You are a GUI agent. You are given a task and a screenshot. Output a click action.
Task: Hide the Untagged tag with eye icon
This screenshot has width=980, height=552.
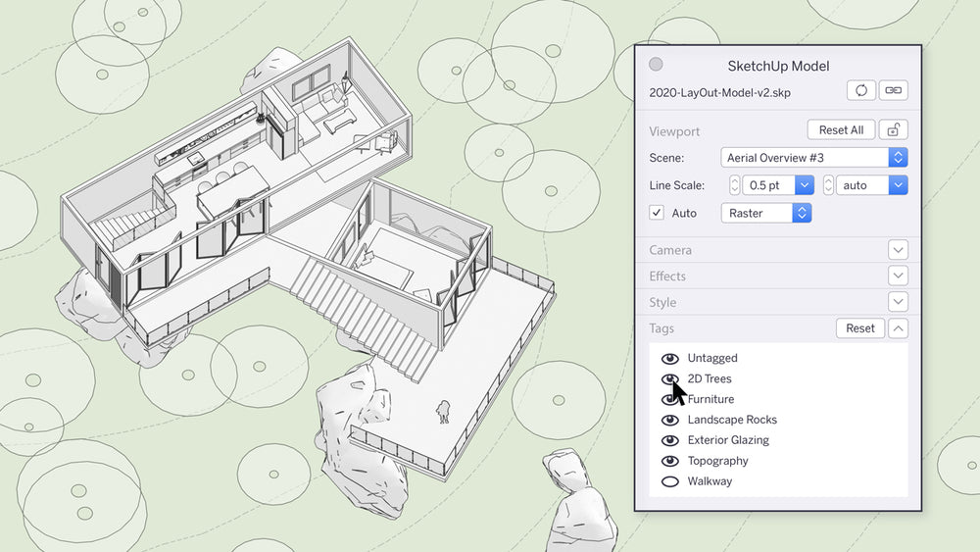670,359
